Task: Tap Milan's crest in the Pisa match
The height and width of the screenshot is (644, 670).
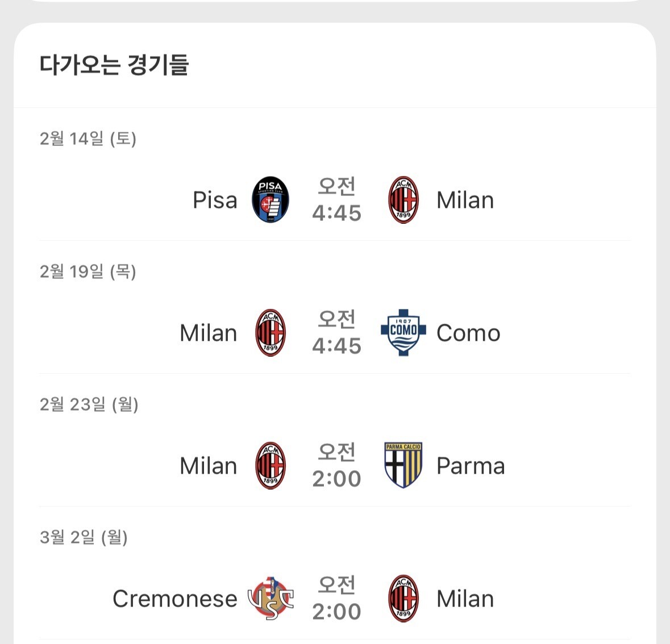Action: pos(403,200)
